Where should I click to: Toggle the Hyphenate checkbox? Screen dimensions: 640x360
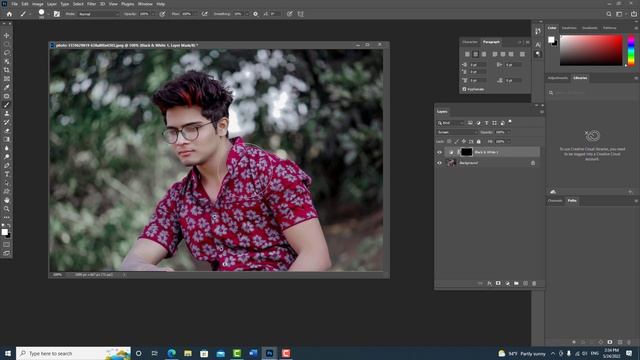pos(464,89)
